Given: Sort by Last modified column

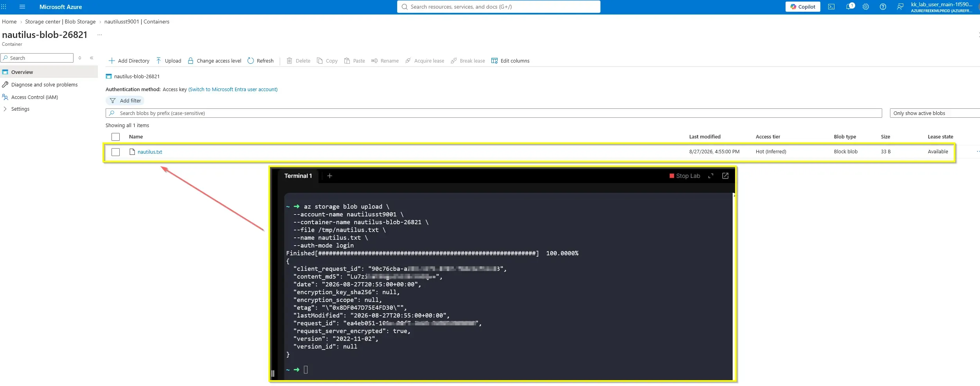Looking at the screenshot, I should pos(705,136).
